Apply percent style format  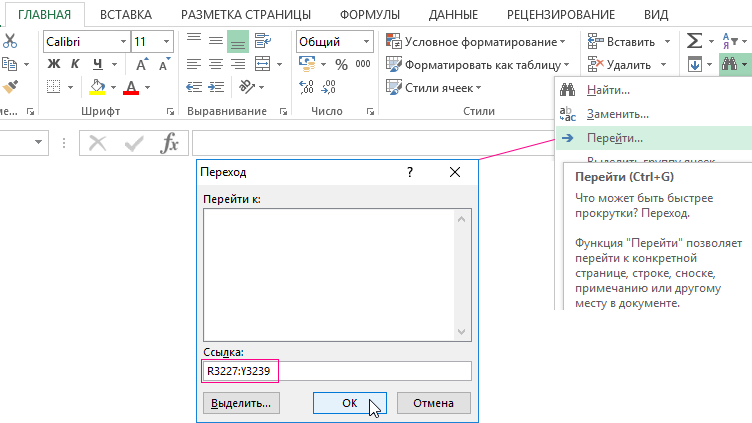(x=341, y=64)
